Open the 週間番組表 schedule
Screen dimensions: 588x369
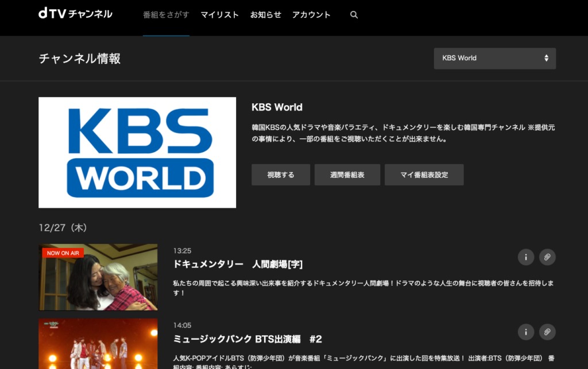coord(347,174)
